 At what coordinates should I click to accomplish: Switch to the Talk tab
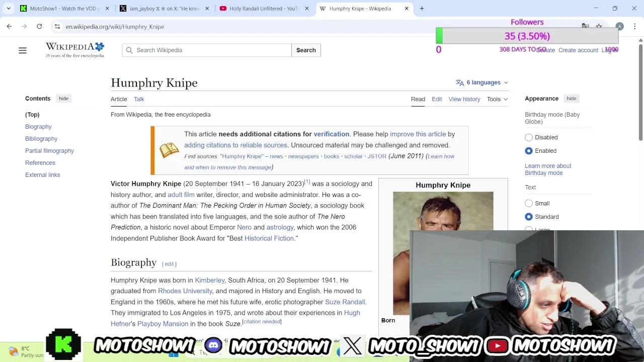(x=139, y=99)
